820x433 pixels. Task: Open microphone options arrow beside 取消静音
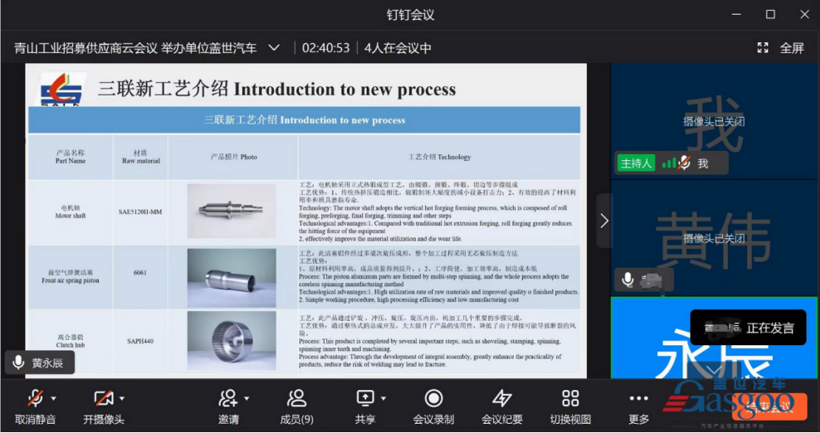(x=53, y=398)
